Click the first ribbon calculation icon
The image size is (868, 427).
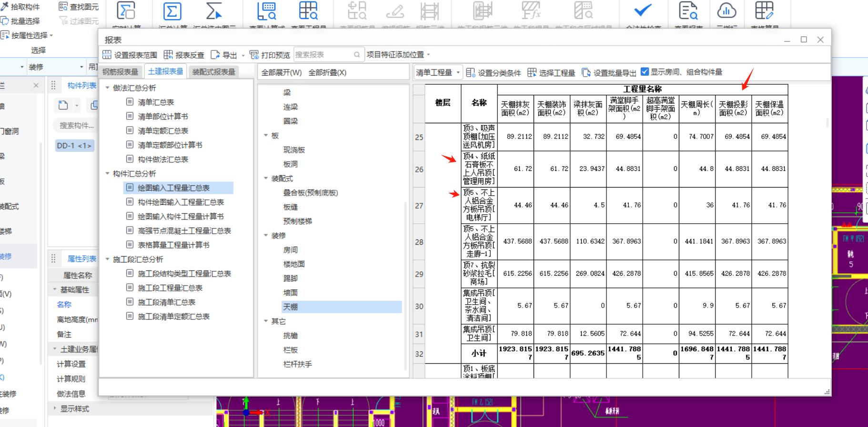(x=126, y=11)
